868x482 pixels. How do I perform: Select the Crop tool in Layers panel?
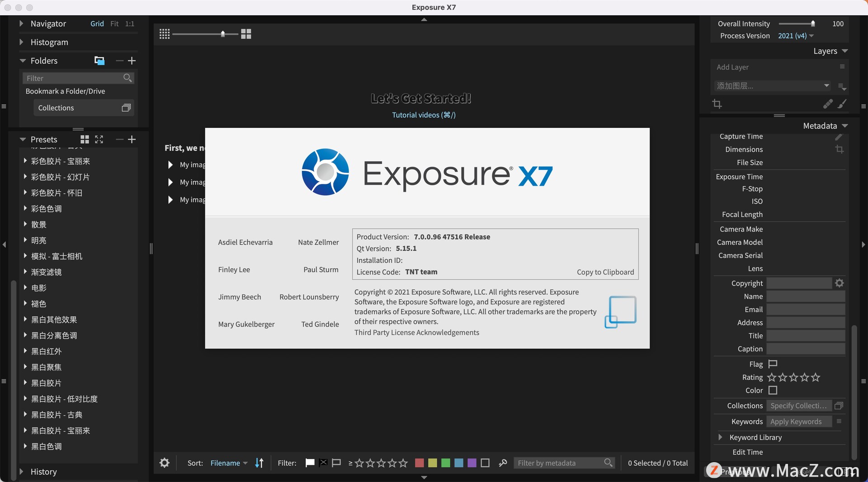point(717,104)
